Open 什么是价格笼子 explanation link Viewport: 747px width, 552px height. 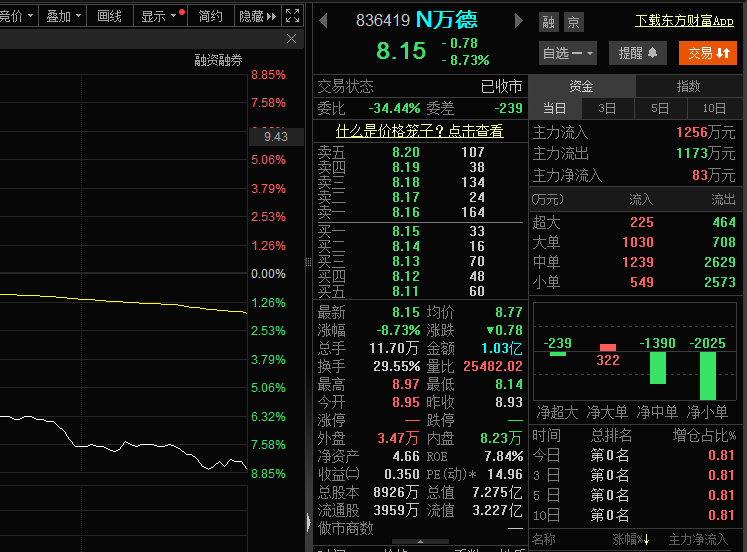[x=419, y=131]
